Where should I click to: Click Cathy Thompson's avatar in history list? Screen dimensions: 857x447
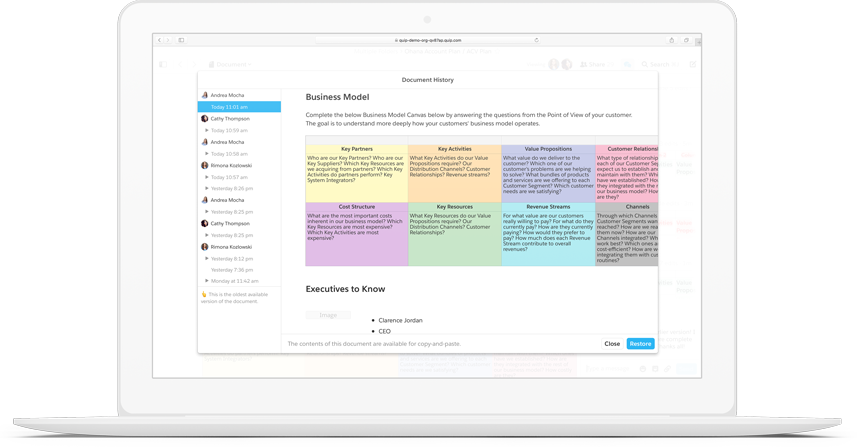pos(205,119)
